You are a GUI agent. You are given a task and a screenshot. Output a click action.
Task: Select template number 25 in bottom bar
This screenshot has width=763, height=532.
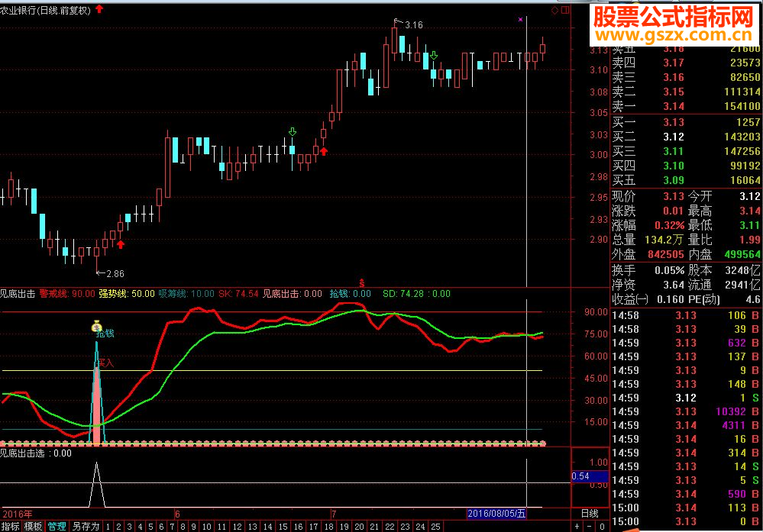point(435,527)
